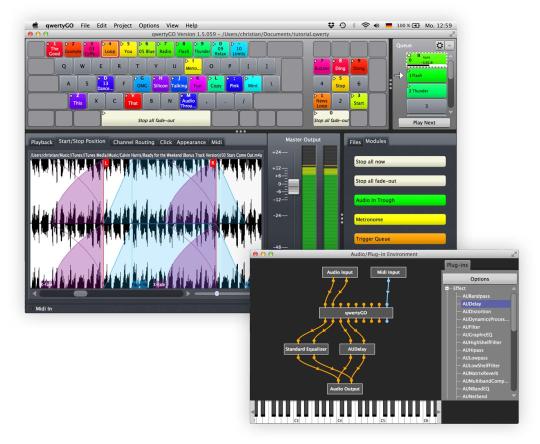Trigger the teal Copy key
540x444 pixels.
coord(216,84)
